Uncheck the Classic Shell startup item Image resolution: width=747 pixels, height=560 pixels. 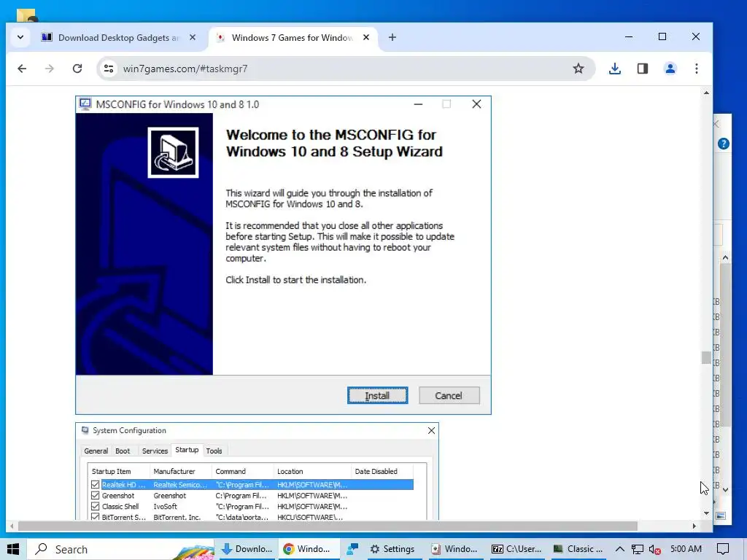click(x=95, y=507)
